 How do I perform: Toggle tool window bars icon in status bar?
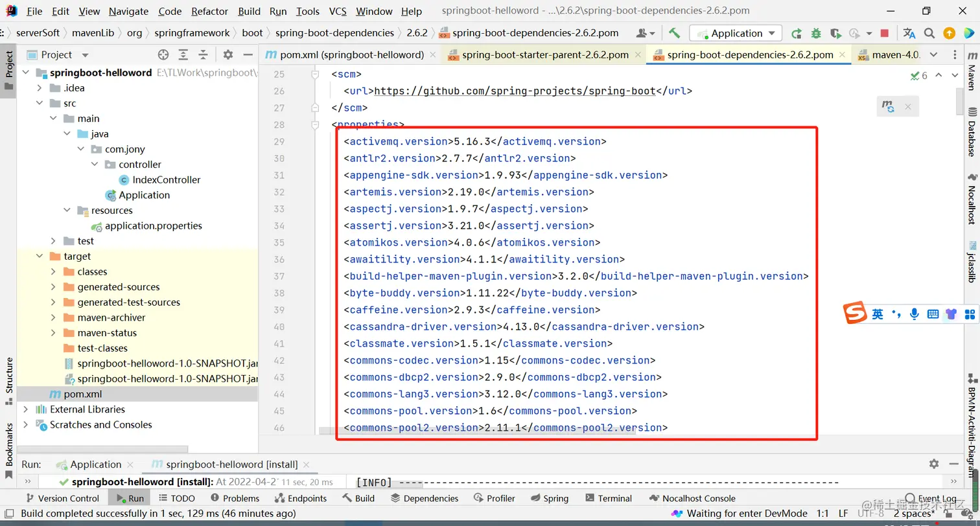point(8,513)
